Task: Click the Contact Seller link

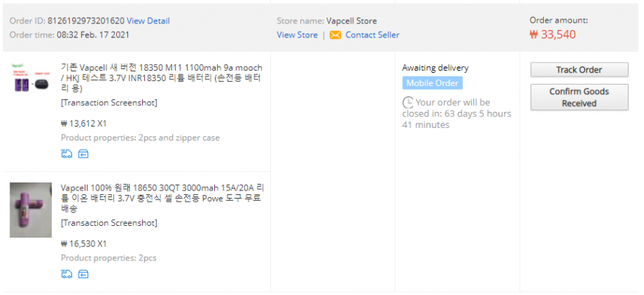Action: click(372, 35)
